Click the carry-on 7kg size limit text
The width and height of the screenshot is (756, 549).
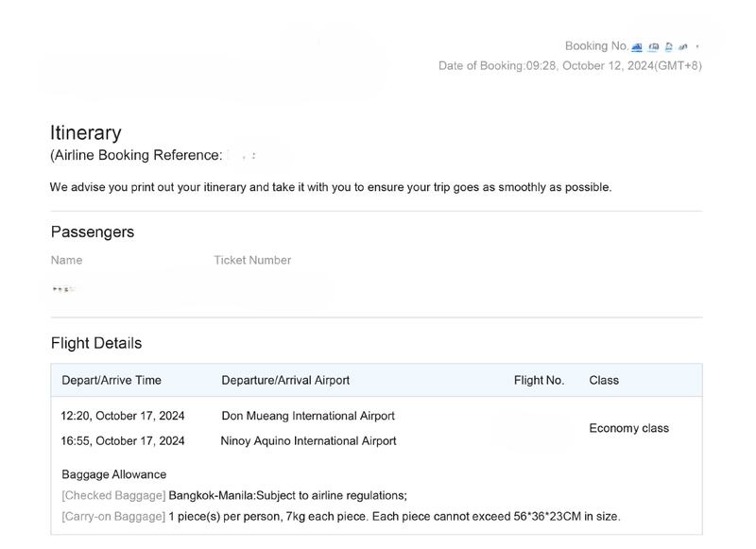[394, 517]
